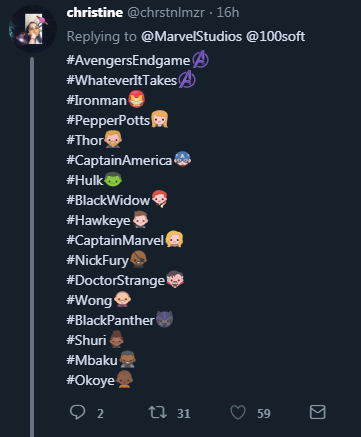Click the christine display name
Viewport: 361px width, 437px height.
(95, 13)
